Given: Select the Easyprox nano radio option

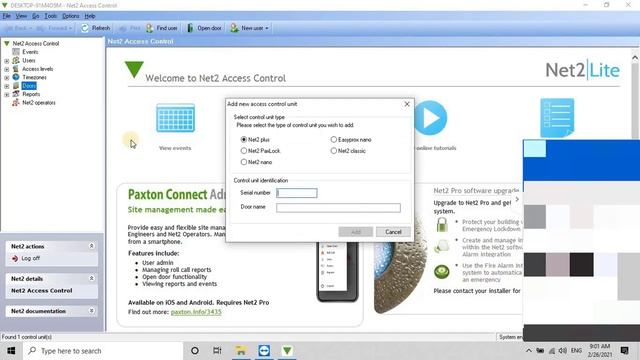Looking at the screenshot, I should coord(333,140).
